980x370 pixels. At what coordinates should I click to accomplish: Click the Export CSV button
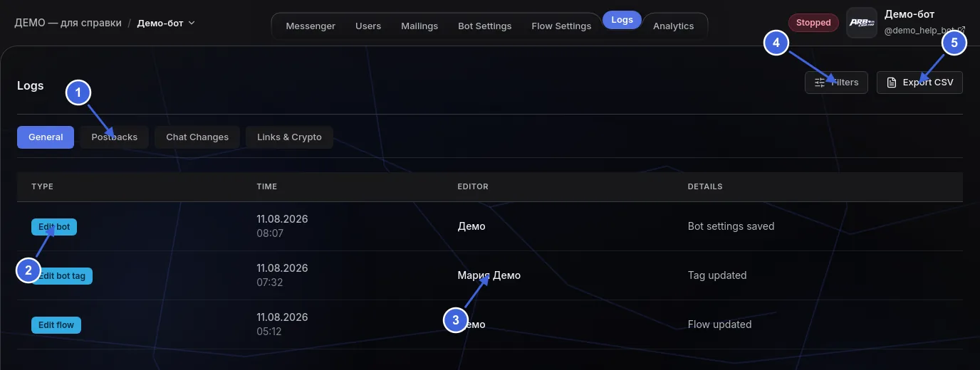tap(919, 83)
